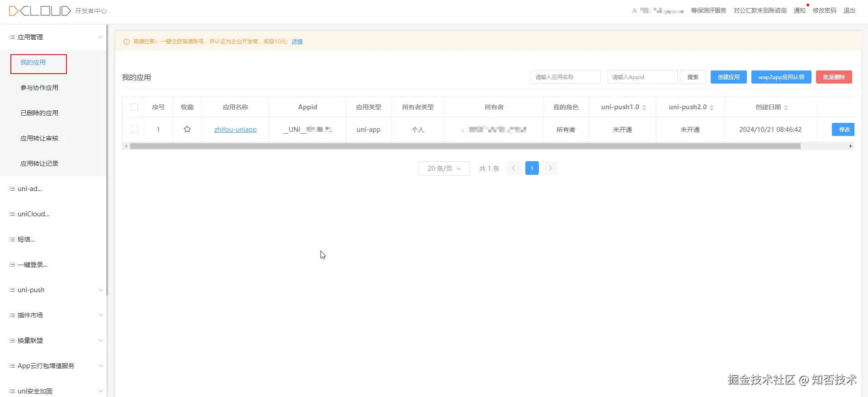Click the wap2app应用认领 button

[781, 77]
